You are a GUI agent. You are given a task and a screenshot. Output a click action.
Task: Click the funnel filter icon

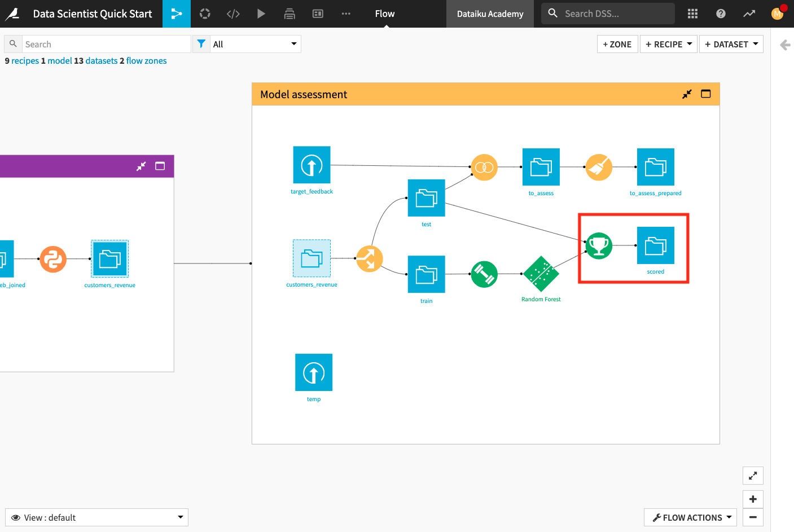click(201, 44)
